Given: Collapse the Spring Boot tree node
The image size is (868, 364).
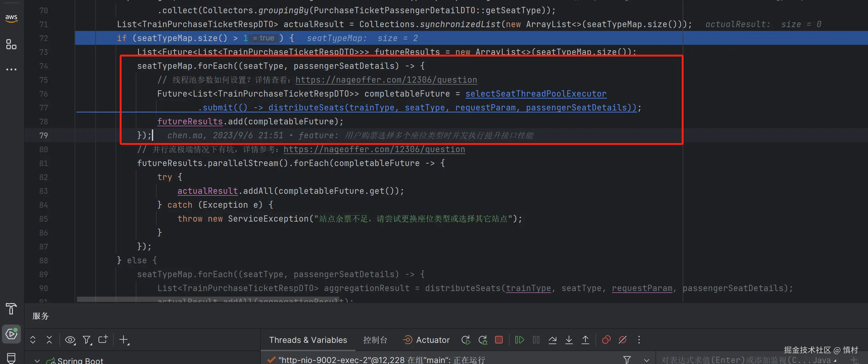Looking at the screenshot, I should 37,361.
